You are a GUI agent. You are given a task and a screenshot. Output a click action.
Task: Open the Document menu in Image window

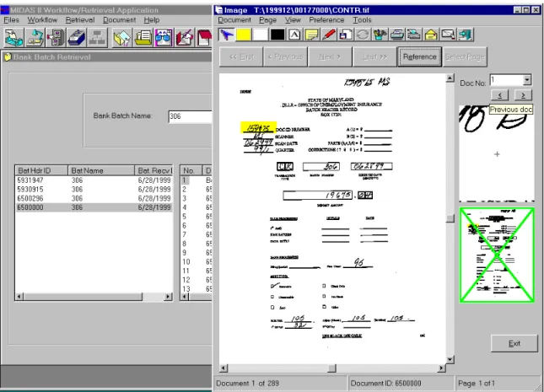coord(234,20)
